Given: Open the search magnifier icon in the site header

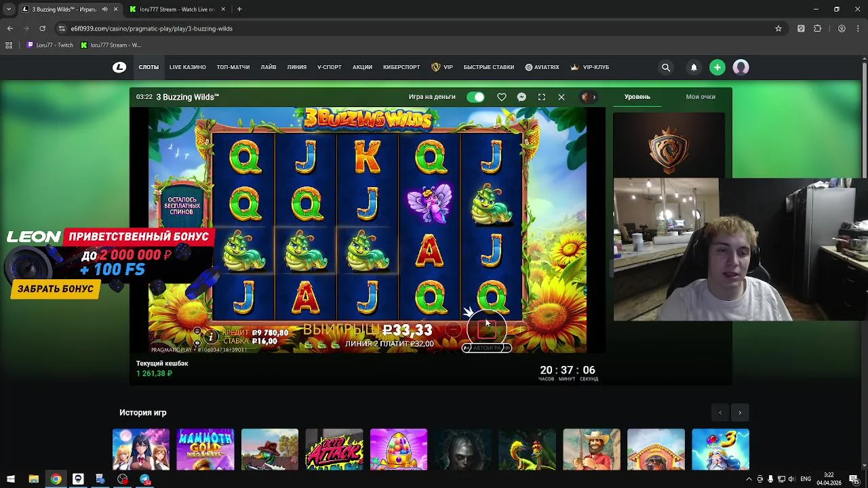Looking at the screenshot, I should click(x=666, y=67).
